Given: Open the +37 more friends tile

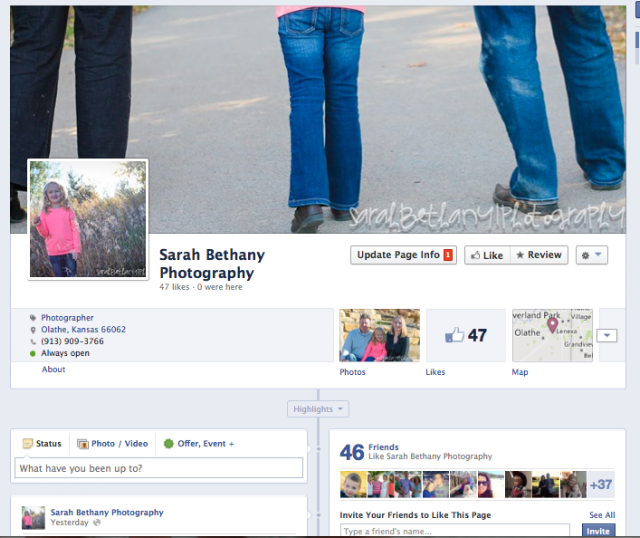Looking at the screenshot, I should click(x=601, y=485).
